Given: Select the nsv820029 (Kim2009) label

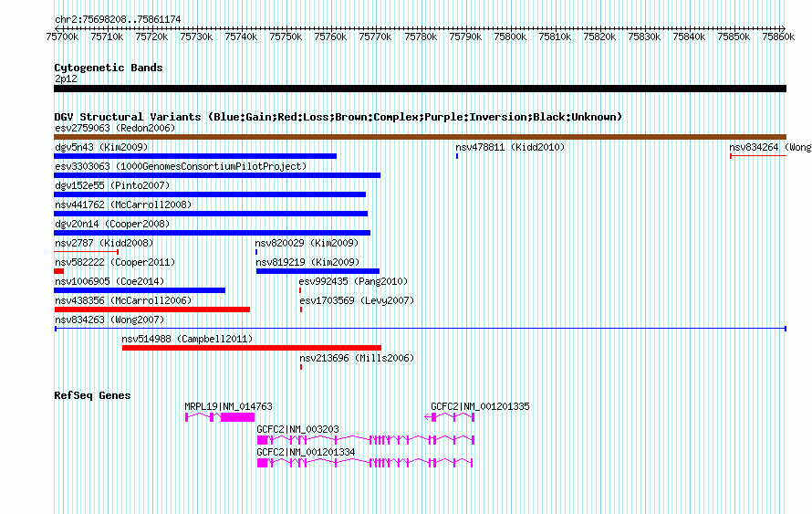Looking at the screenshot, I should pyautogui.click(x=307, y=243).
